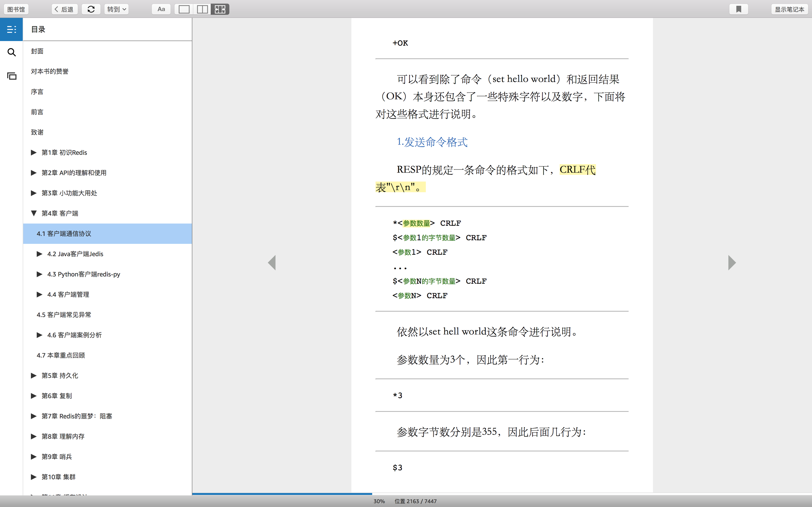The height and width of the screenshot is (507, 812).
Task: Click the table of contents sidebar icon
Action: point(11,30)
